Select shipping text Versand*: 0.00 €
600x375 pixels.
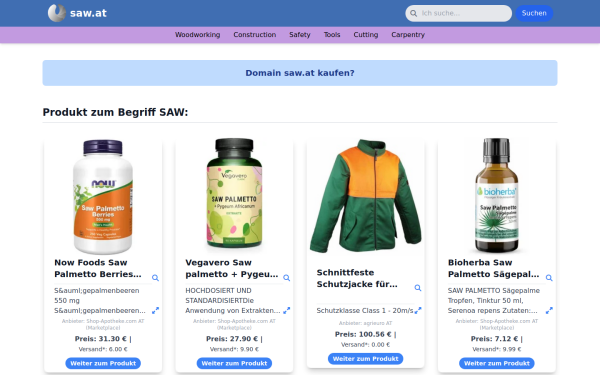[x=365, y=344]
